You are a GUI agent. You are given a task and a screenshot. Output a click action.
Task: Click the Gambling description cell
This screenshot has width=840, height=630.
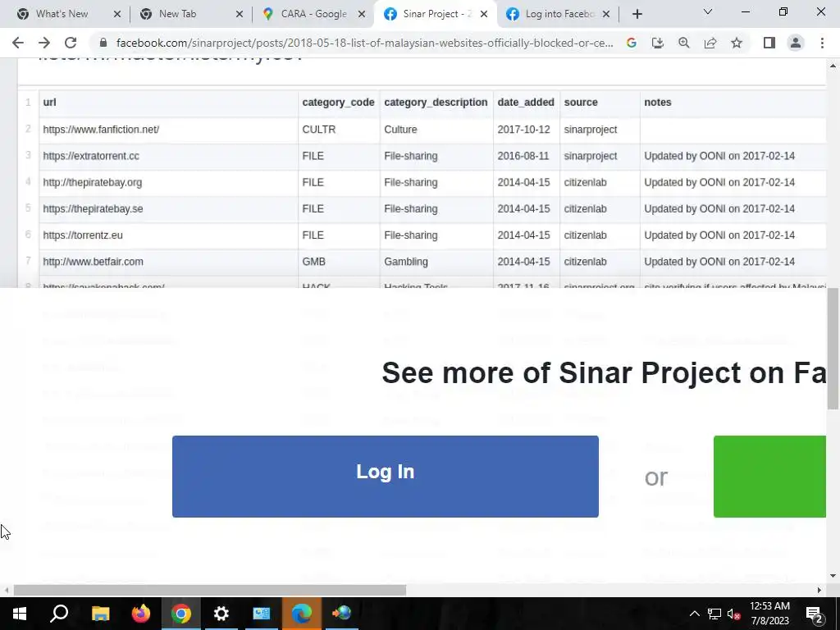[436, 262]
